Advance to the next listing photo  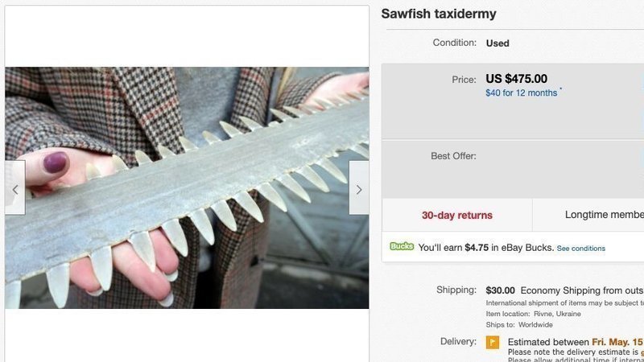click(x=359, y=188)
